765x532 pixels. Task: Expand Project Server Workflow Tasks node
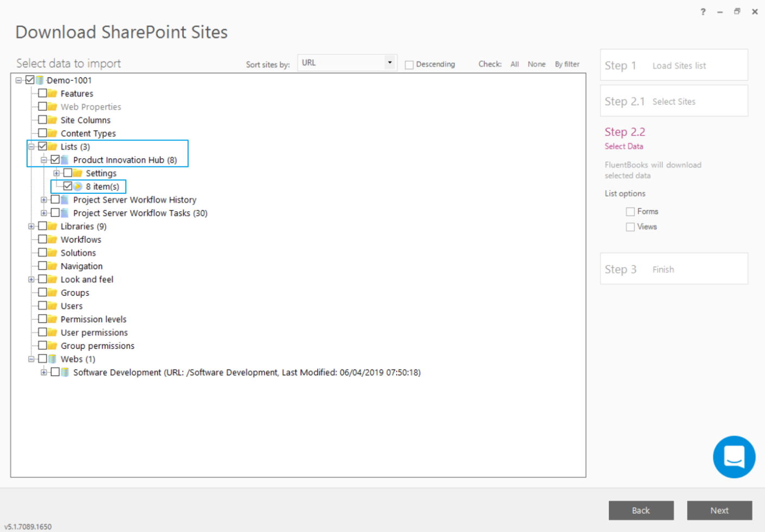[44, 213]
